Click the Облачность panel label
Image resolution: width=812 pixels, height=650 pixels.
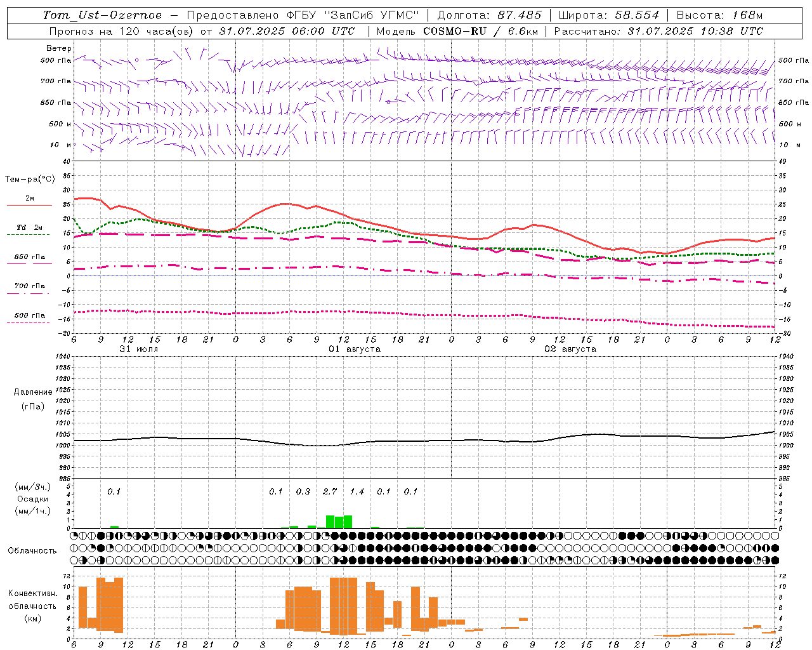click(x=32, y=551)
